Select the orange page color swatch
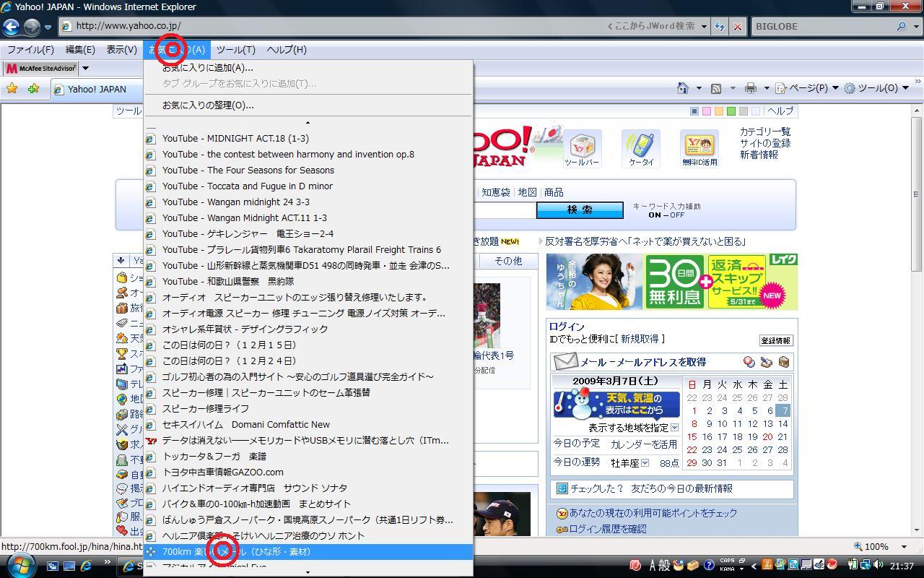 click(x=719, y=111)
